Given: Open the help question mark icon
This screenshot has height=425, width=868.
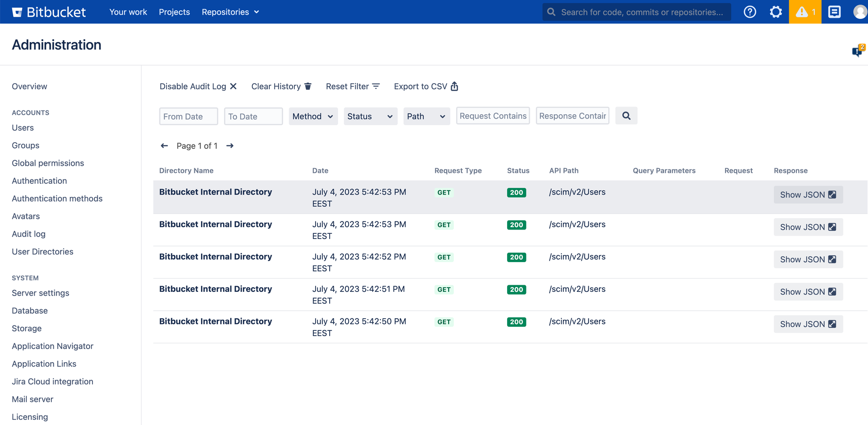Looking at the screenshot, I should pos(750,12).
